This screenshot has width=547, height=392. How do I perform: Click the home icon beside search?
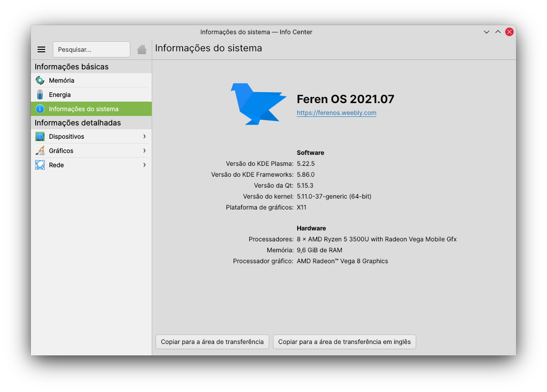point(142,49)
